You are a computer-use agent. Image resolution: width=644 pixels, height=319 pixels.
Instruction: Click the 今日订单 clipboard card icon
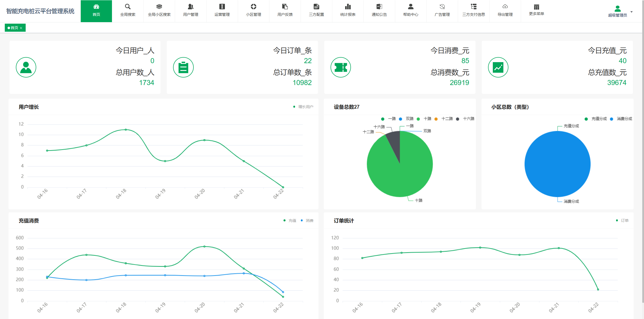point(183,67)
